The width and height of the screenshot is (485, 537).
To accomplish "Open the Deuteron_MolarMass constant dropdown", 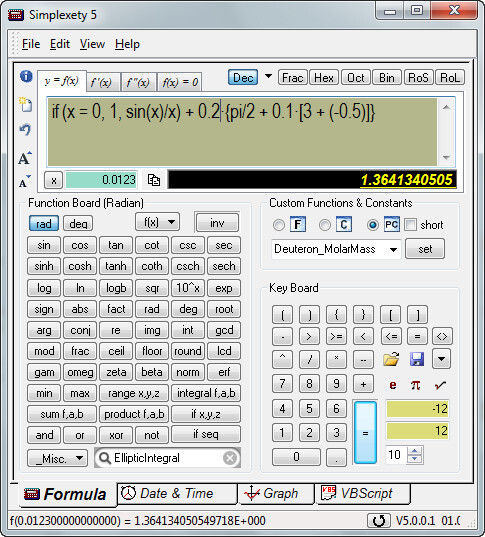I will click(x=394, y=249).
